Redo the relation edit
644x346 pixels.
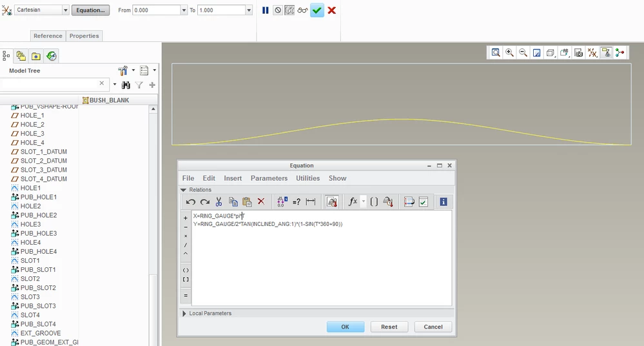pyautogui.click(x=204, y=201)
